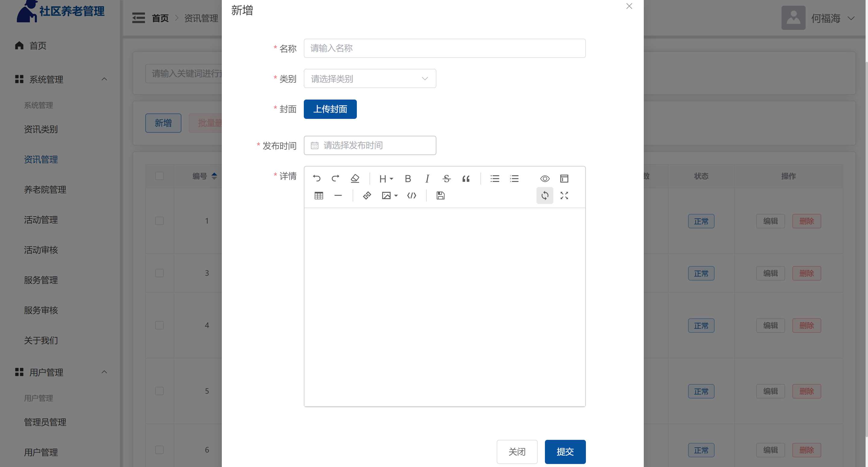Check the select-all checkbox in table header
Screen dimensions: 868x467
(159, 176)
